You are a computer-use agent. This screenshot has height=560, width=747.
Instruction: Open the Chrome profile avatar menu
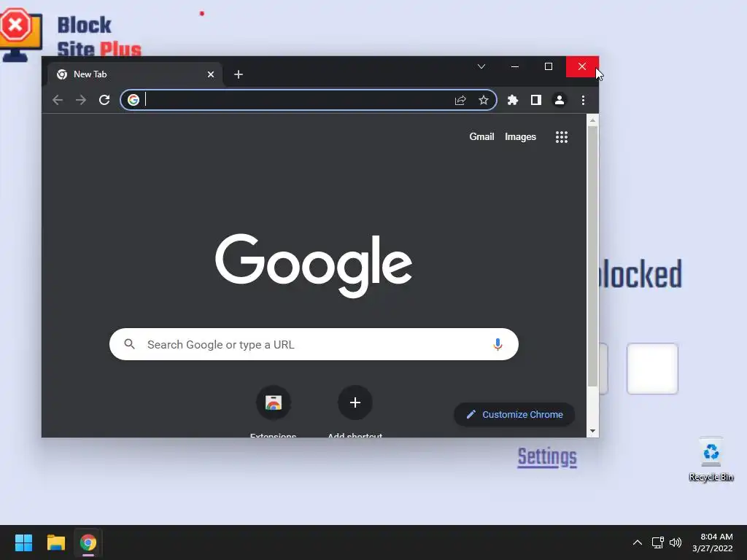click(560, 100)
